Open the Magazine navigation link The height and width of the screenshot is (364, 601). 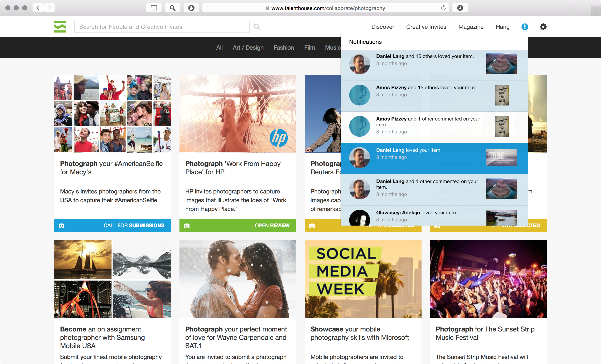pos(471,26)
